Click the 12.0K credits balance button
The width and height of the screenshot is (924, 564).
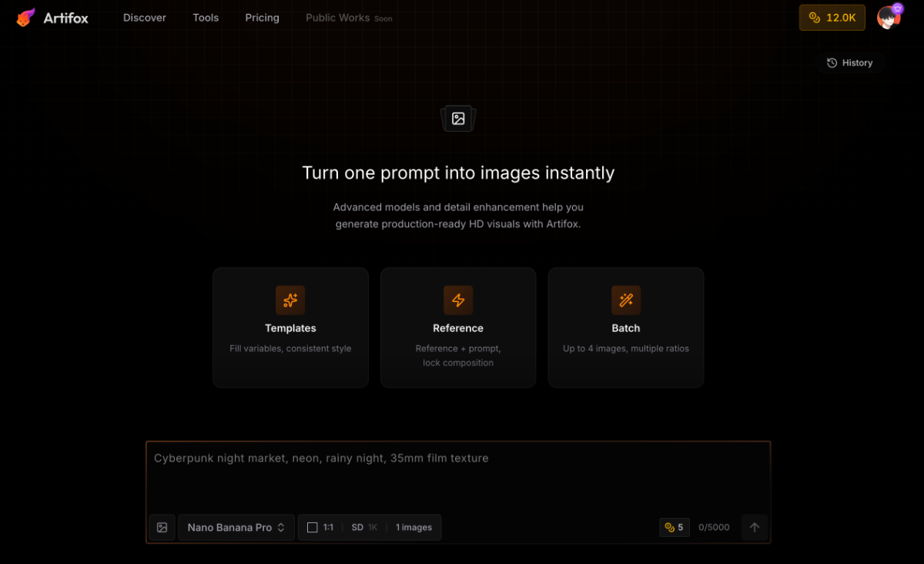pyautogui.click(x=832, y=18)
